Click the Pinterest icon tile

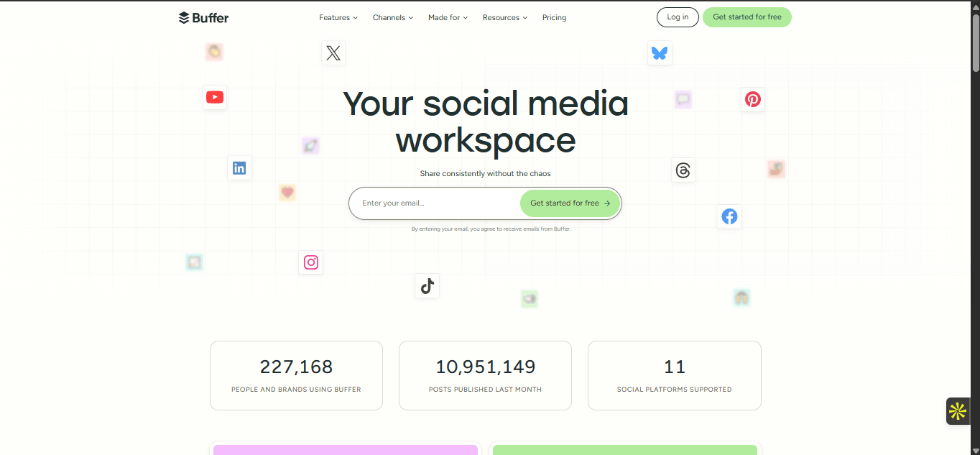[753, 99]
